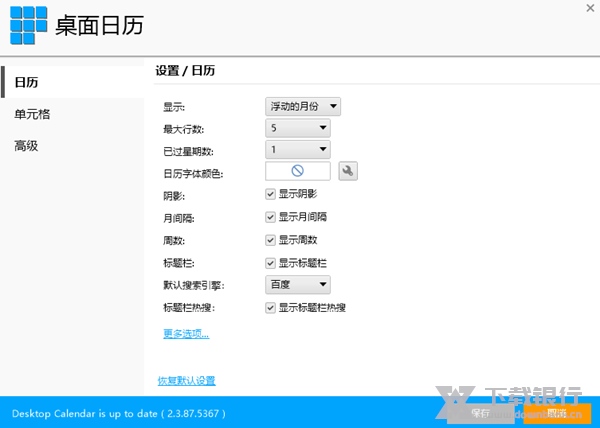Disable the 显示标题栏 checkbox
The width and height of the screenshot is (600, 428).
pos(271,263)
